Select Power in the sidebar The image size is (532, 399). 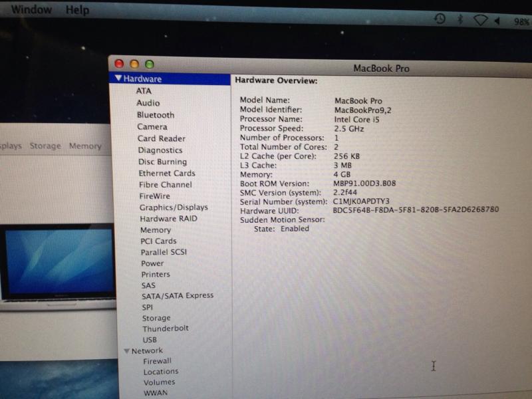152,263
